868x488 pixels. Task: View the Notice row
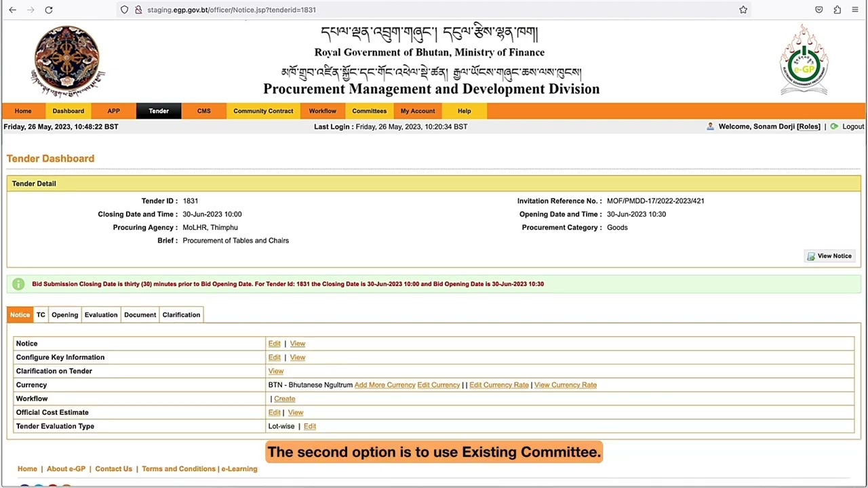coord(298,344)
